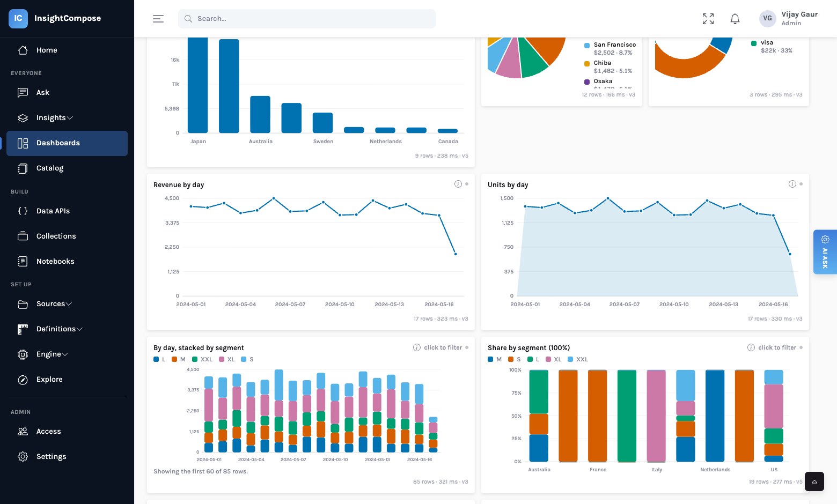837x504 pixels.
Task: Toggle the XXL series in the Share by segment legend
Action: [x=578, y=359]
